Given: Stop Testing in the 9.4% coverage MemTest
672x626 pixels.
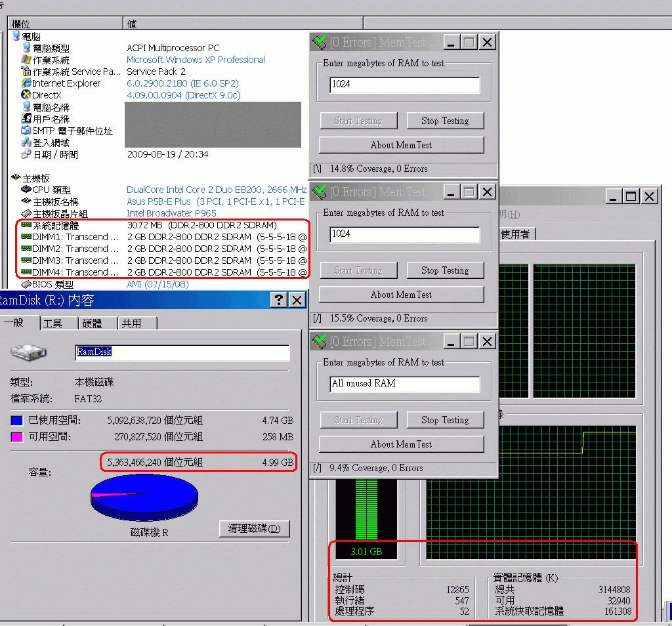Looking at the screenshot, I should click(x=445, y=420).
